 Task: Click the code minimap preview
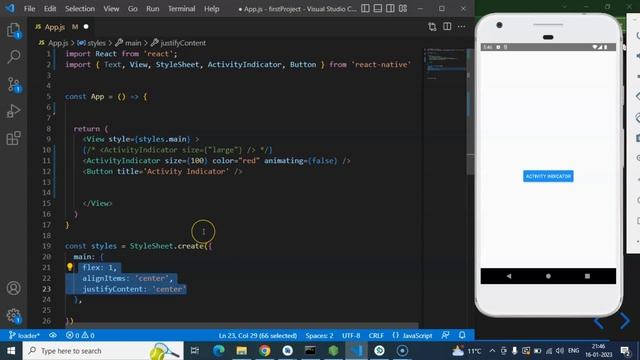coord(445,64)
